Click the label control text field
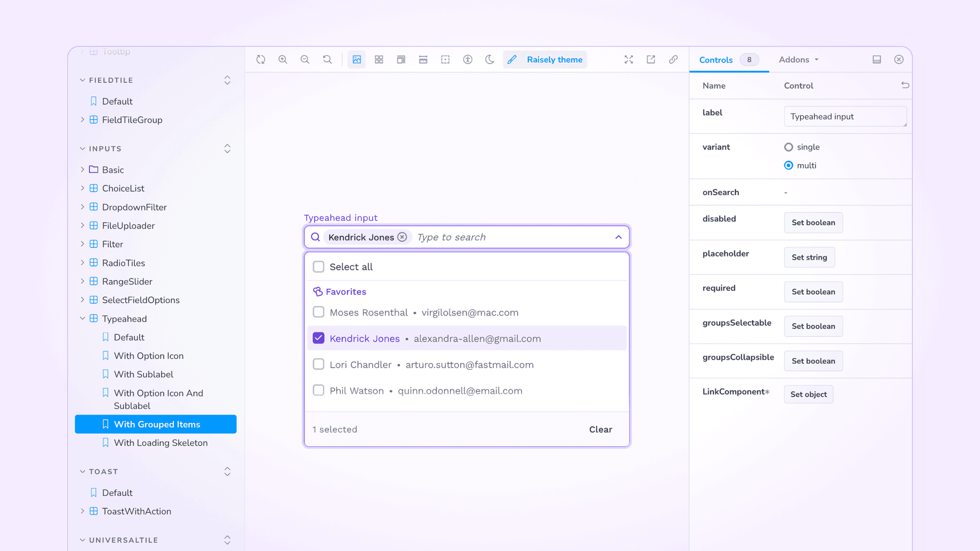The image size is (980, 551). tap(845, 116)
